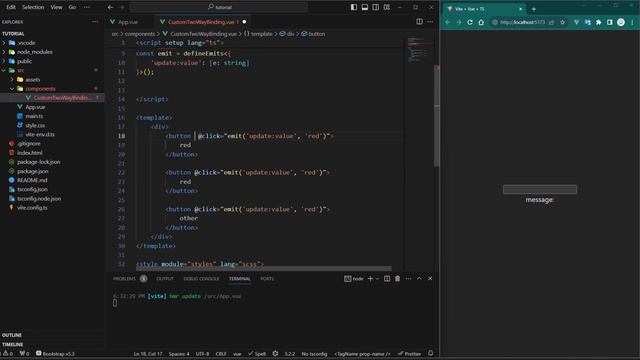
Task: Toggle bottom panel layout icon in title bar
Action: 364,7
